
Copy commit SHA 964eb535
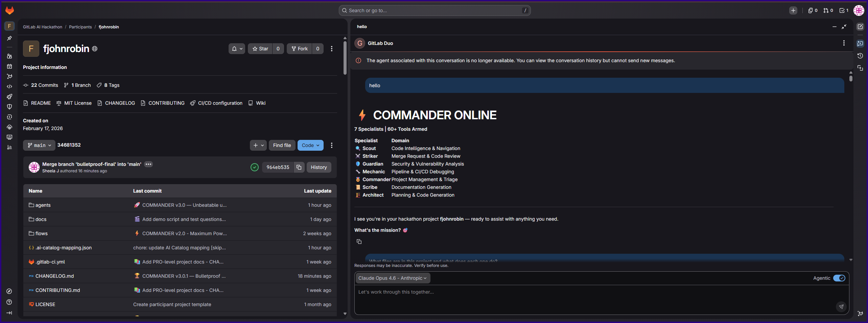[x=299, y=167]
